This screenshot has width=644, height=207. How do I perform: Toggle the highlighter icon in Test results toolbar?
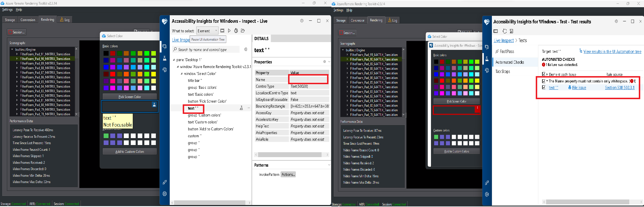496,31
